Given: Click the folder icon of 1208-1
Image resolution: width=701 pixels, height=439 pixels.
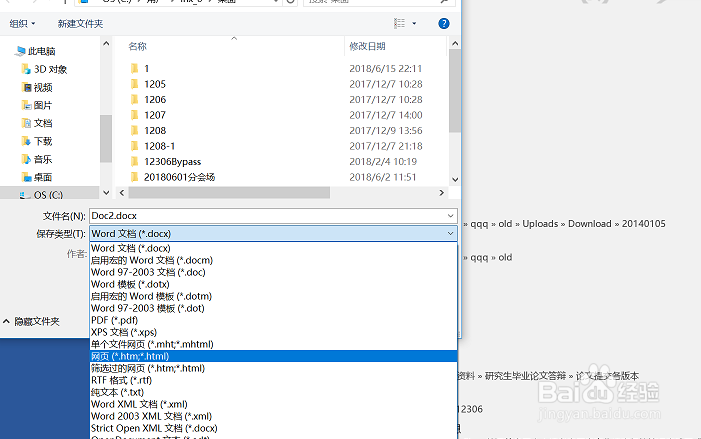Looking at the screenshot, I should tap(135, 146).
